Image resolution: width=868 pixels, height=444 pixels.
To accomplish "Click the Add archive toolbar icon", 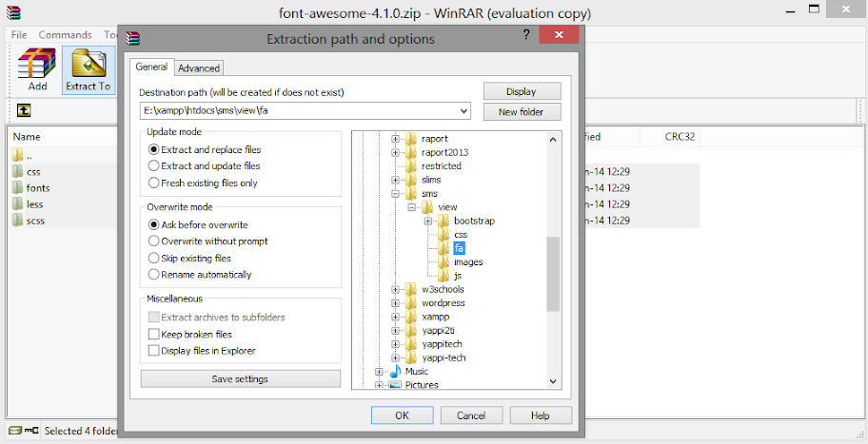I will tap(37, 63).
